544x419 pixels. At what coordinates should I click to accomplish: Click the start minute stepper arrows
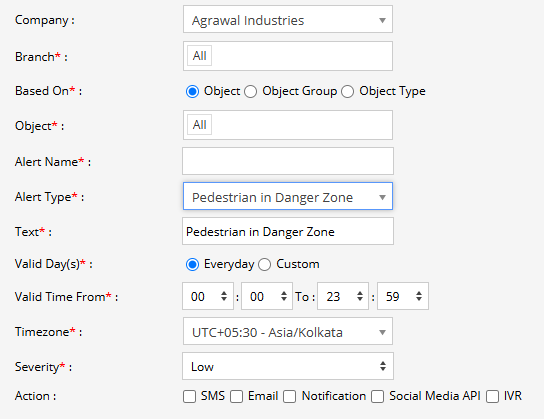click(x=284, y=296)
